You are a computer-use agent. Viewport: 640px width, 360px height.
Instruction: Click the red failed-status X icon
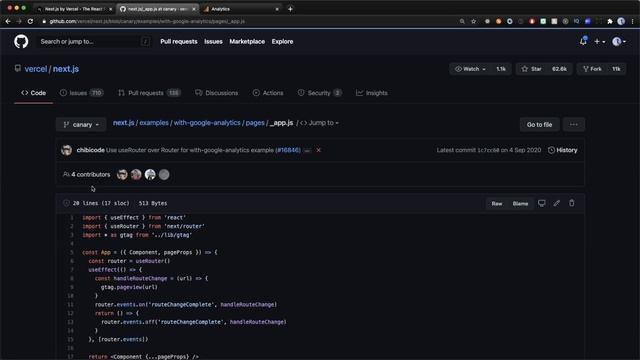[318, 150]
